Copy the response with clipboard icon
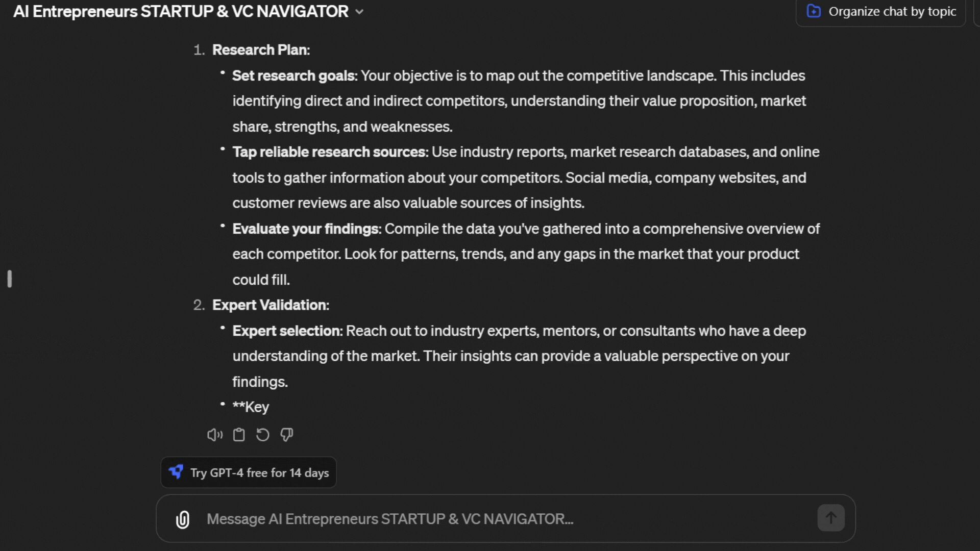This screenshot has height=551, width=980. [x=239, y=435]
